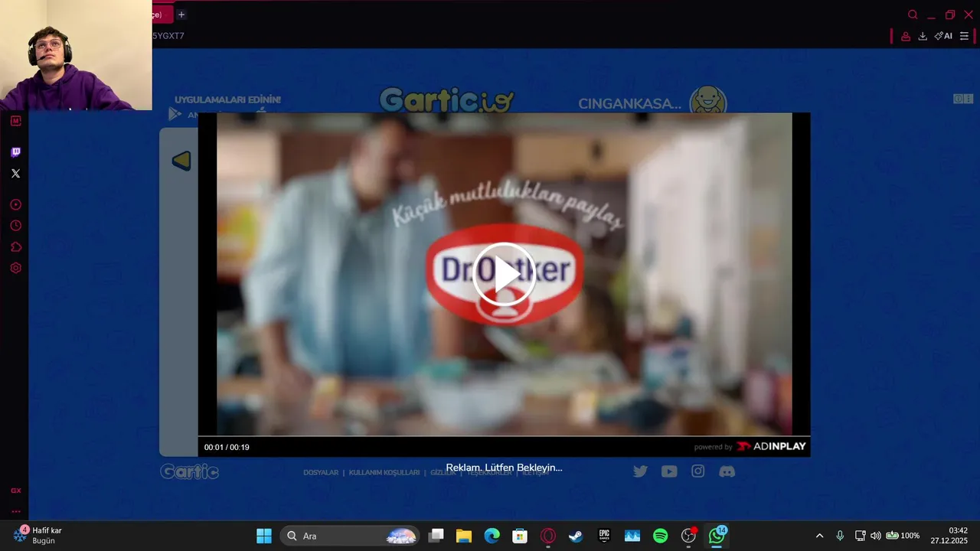Image resolution: width=980 pixels, height=551 pixels.
Task: Select the open Garti.io browser tab
Action: [x=161, y=15]
